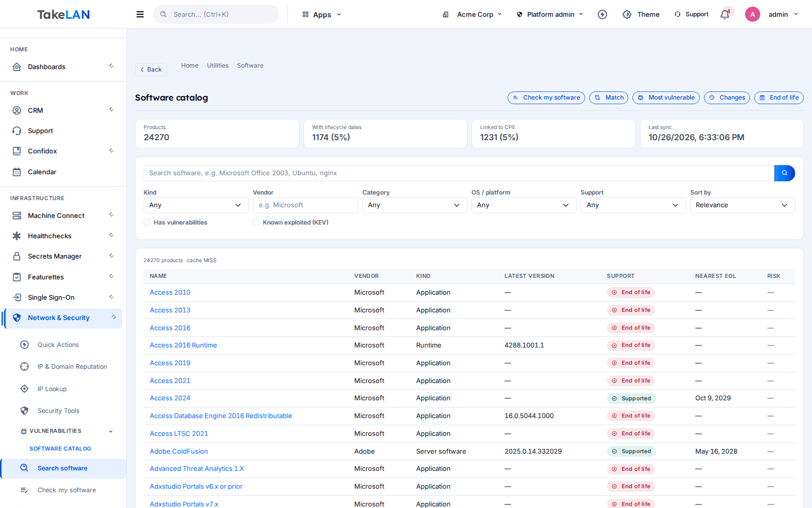The image size is (812, 508).
Task: Click the Security Tools shield icon
Action: coord(24,410)
